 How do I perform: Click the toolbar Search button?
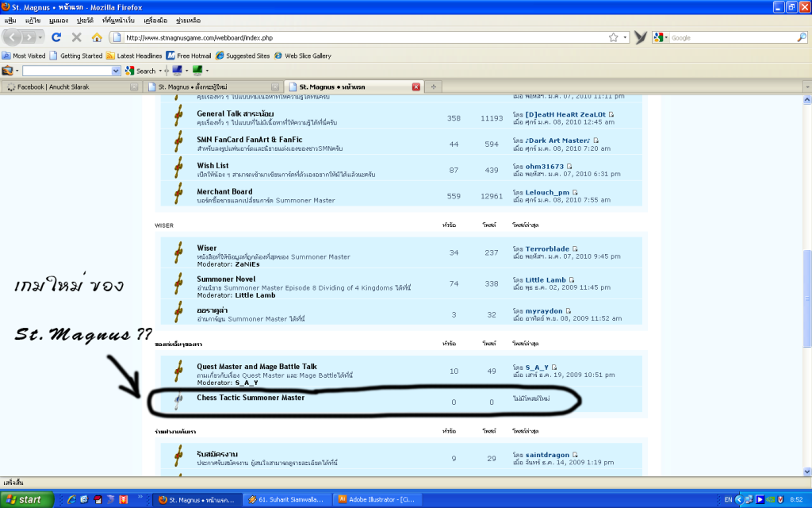pos(141,71)
